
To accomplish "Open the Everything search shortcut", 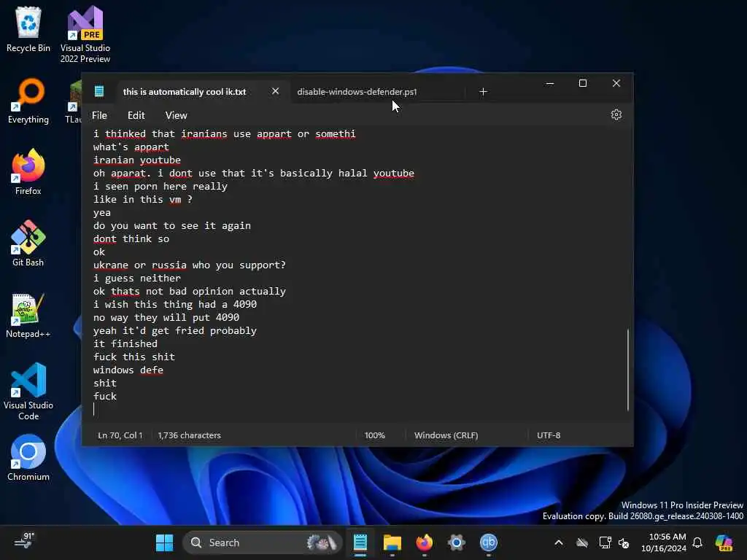I will click(x=28, y=101).
